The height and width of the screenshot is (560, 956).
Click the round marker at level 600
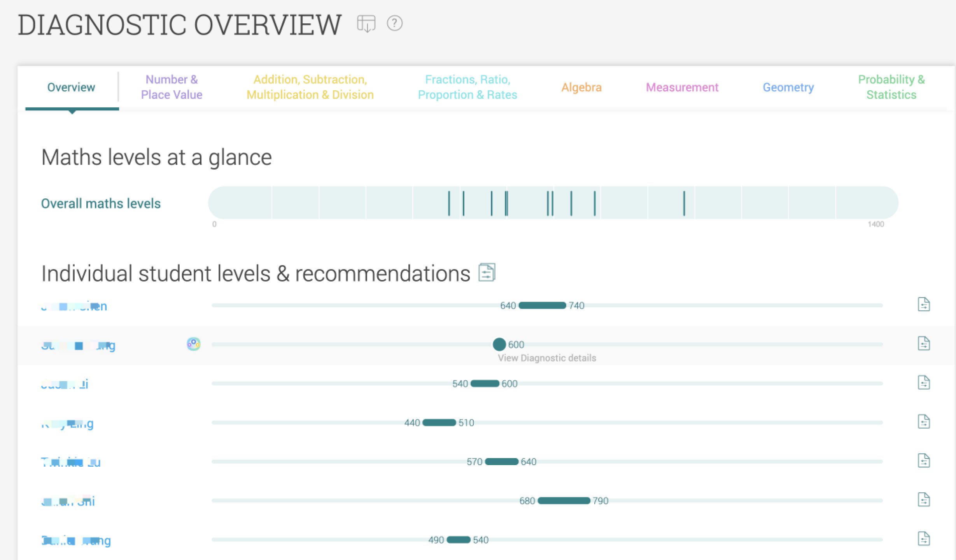click(499, 344)
